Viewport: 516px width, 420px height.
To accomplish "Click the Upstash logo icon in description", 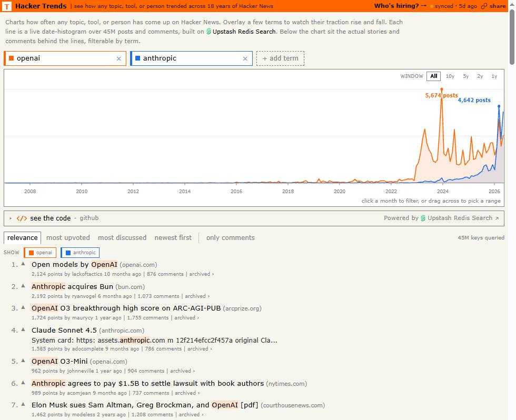I will click(x=209, y=32).
